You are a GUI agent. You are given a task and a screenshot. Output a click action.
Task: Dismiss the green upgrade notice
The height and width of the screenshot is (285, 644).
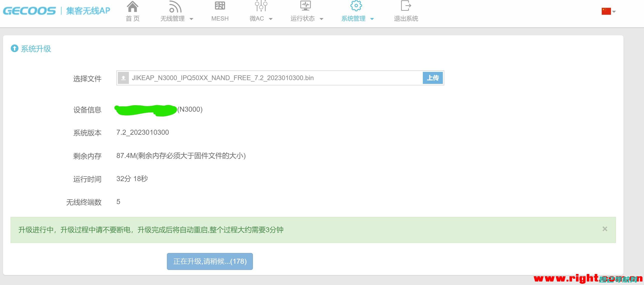[x=605, y=229]
